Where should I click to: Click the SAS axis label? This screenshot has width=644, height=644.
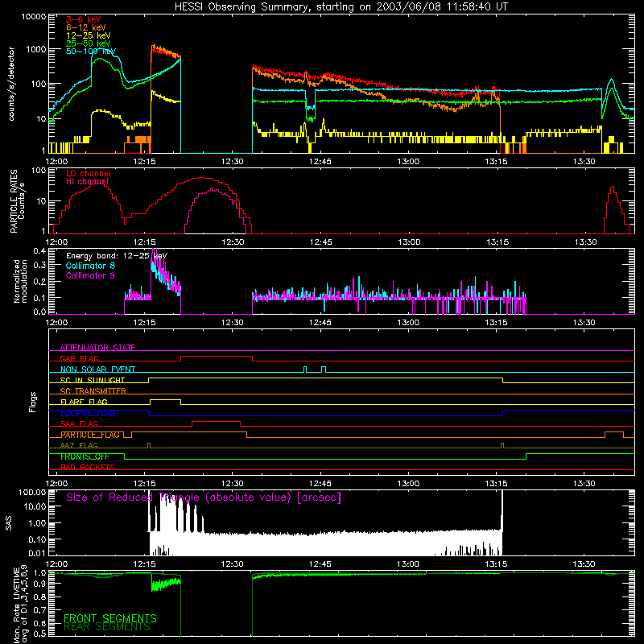point(9,523)
